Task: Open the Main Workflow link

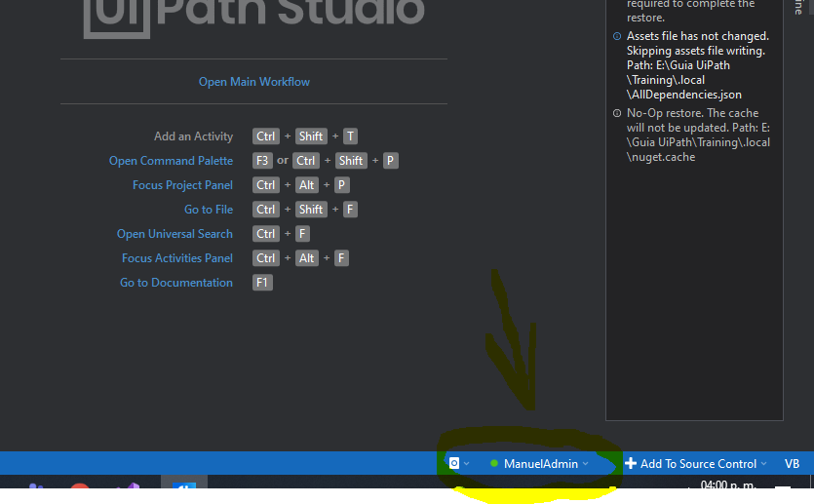Action: click(253, 82)
